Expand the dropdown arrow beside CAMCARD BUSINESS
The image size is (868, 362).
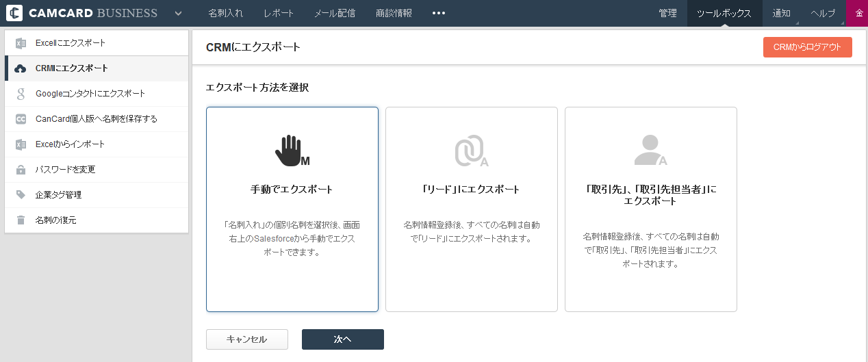click(x=178, y=13)
